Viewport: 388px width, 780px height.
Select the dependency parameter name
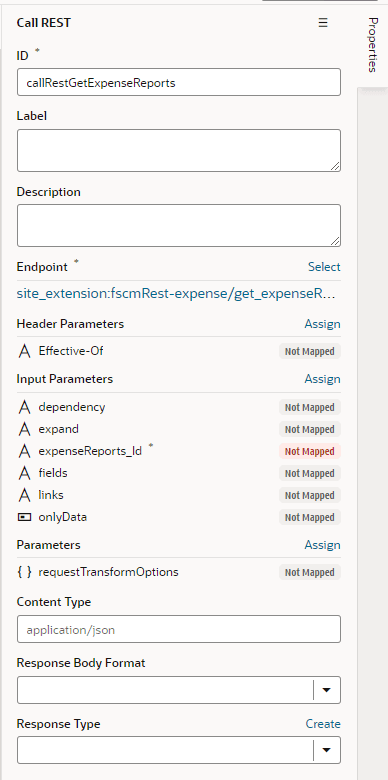pyautogui.click(x=72, y=407)
